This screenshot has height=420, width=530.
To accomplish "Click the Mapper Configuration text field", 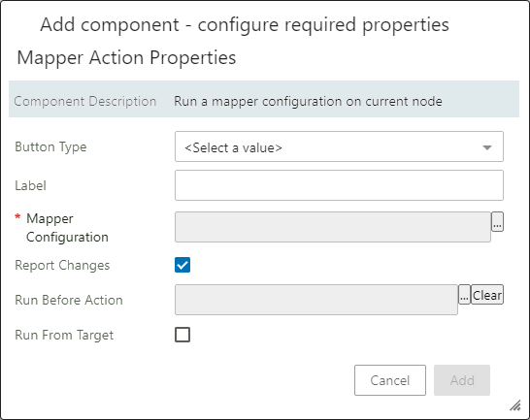I will click(333, 227).
